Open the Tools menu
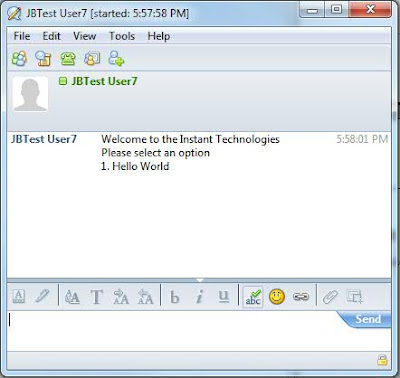This screenshot has height=378, width=400. point(122,36)
